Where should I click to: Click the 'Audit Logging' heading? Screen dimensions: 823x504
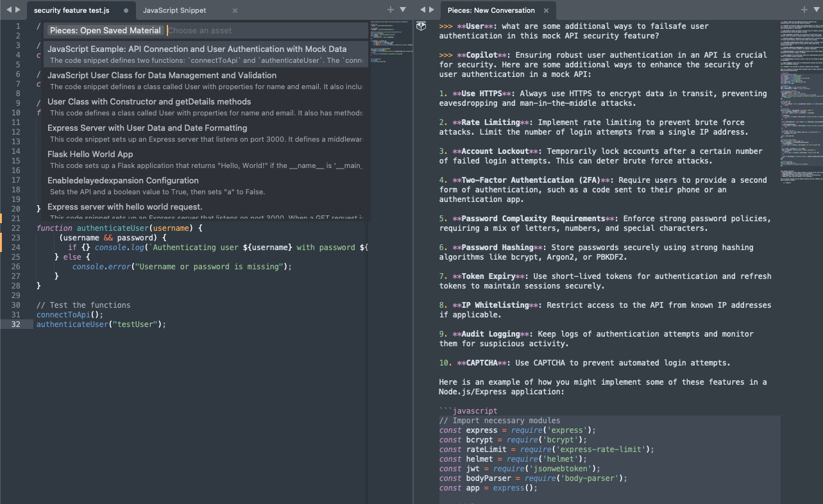pos(491,334)
